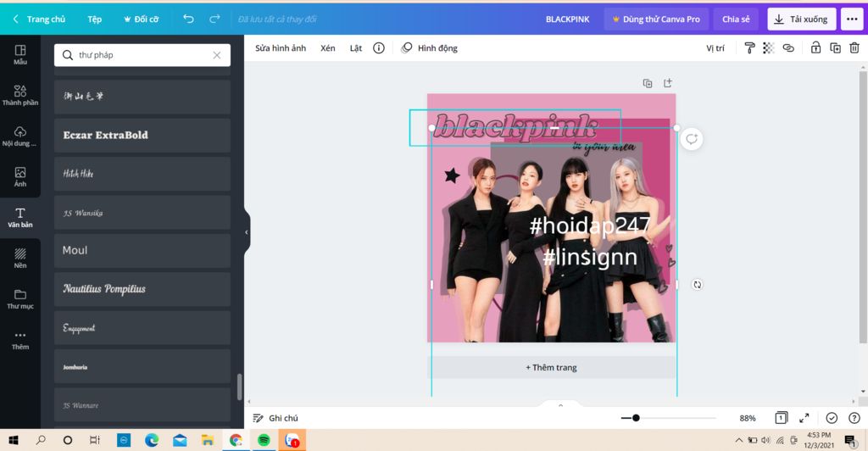Add a link to the element

tap(788, 48)
